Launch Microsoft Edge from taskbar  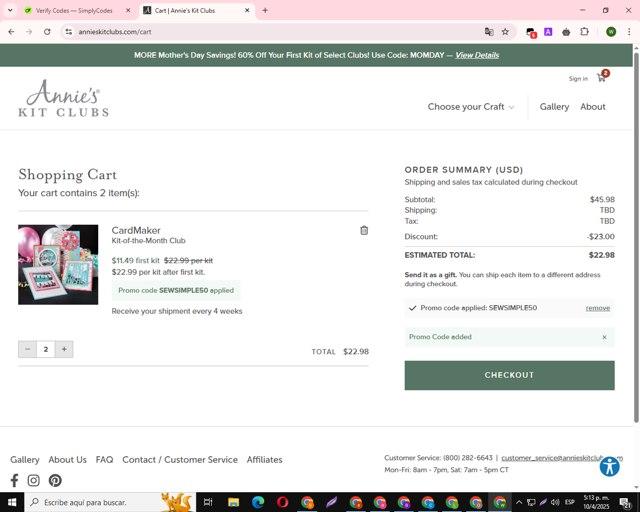click(258, 502)
